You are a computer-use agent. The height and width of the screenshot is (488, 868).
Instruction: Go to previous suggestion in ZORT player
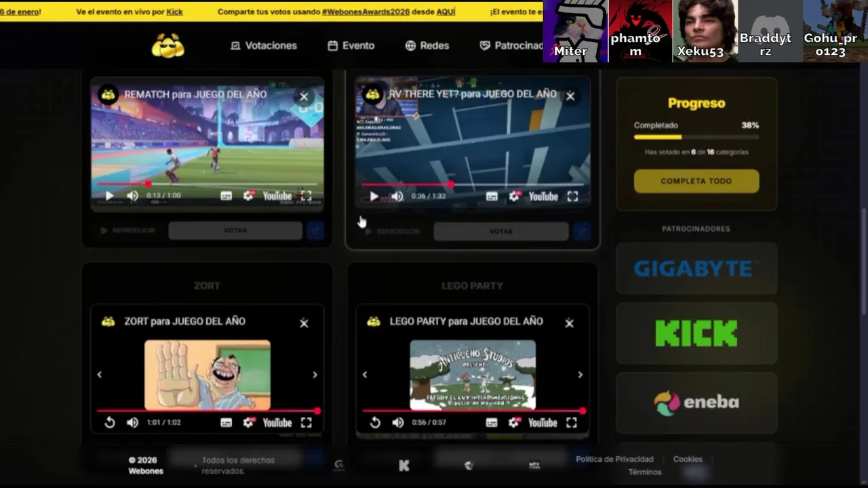tap(100, 374)
